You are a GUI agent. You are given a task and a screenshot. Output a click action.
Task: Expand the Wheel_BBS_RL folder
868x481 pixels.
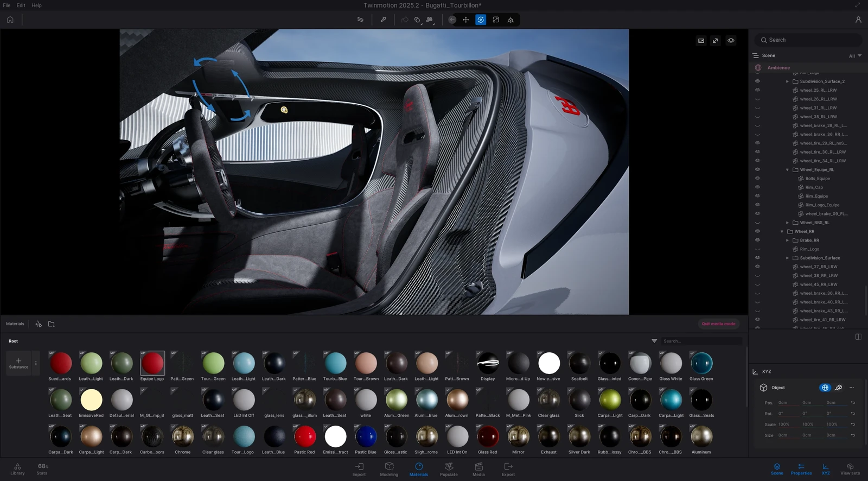(x=787, y=223)
